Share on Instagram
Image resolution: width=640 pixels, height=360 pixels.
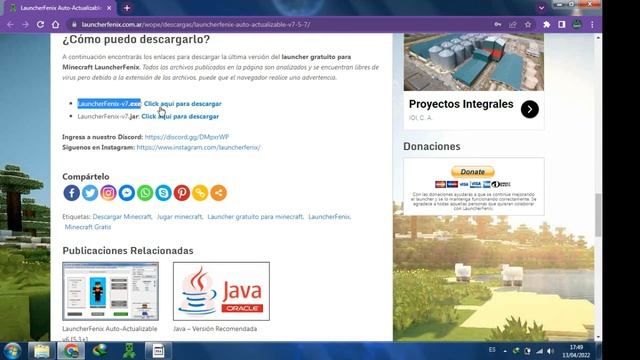pyautogui.click(x=108, y=193)
